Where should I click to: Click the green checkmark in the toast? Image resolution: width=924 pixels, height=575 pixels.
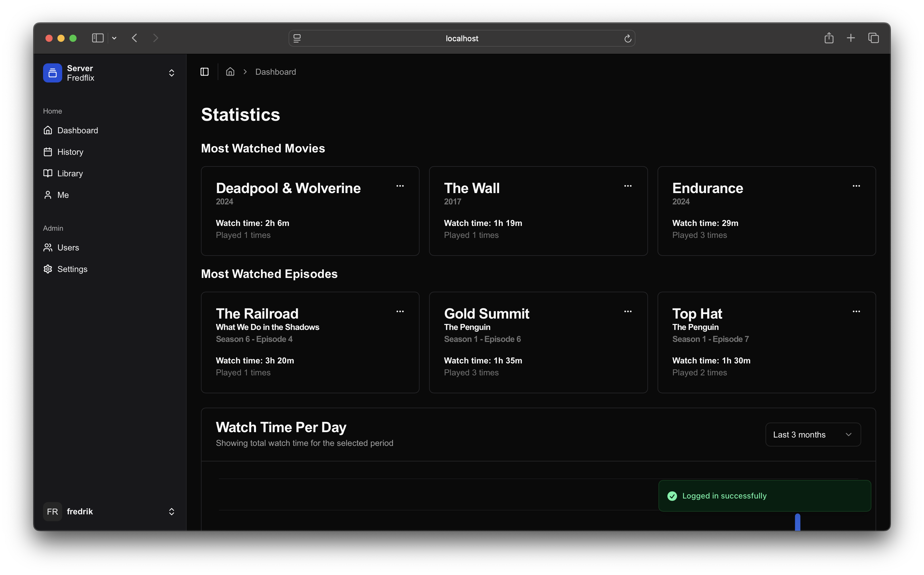click(x=672, y=496)
